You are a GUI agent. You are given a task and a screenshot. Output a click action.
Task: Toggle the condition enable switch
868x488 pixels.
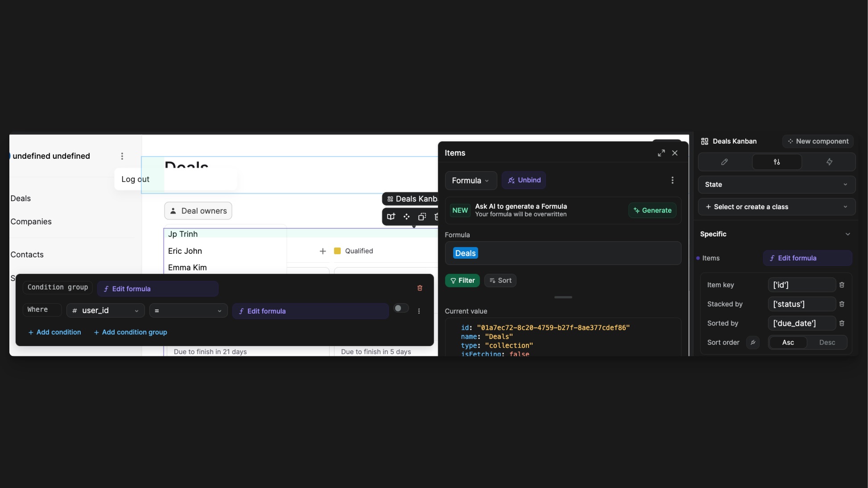click(401, 308)
